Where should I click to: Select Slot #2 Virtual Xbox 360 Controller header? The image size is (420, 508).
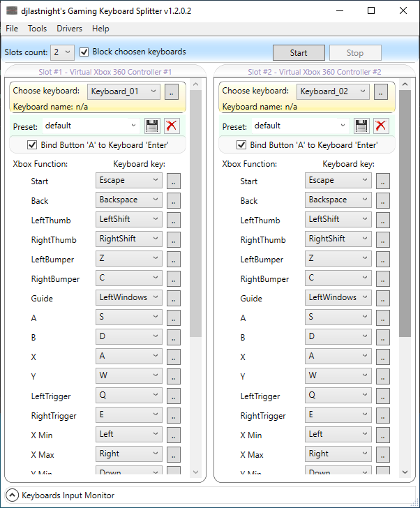[315, 72]
